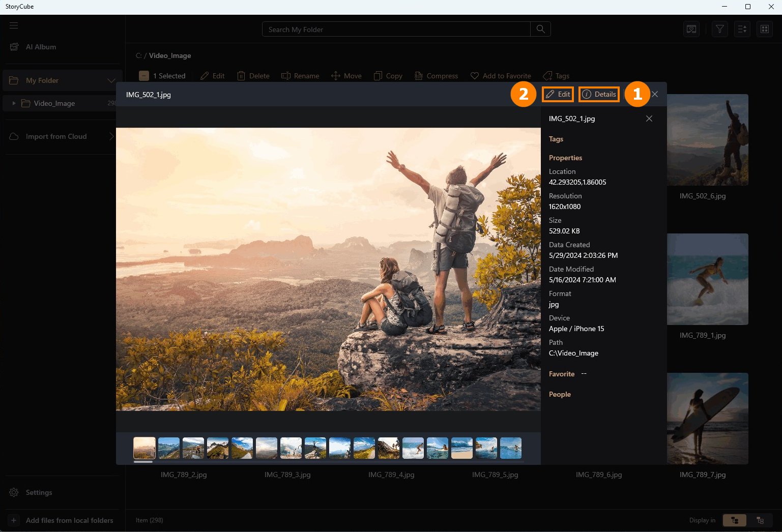Open the sort options icon
782x532 pixels.
click(742, 29)
